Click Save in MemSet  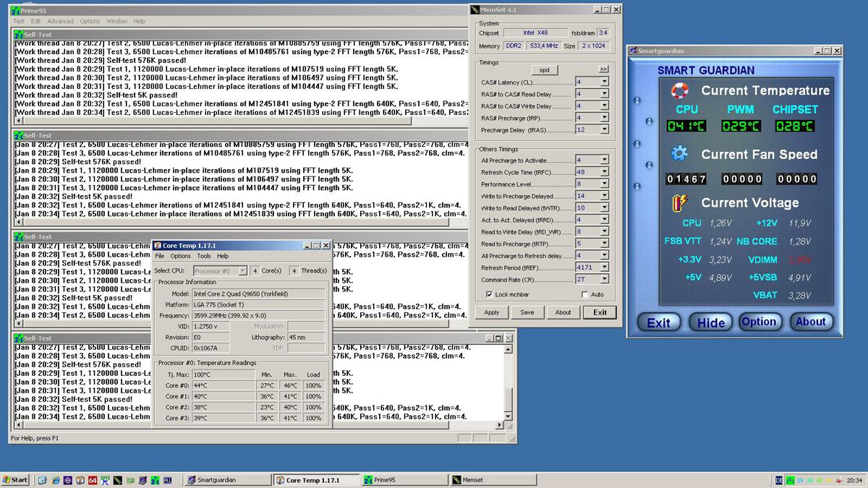tap(527, 312)
